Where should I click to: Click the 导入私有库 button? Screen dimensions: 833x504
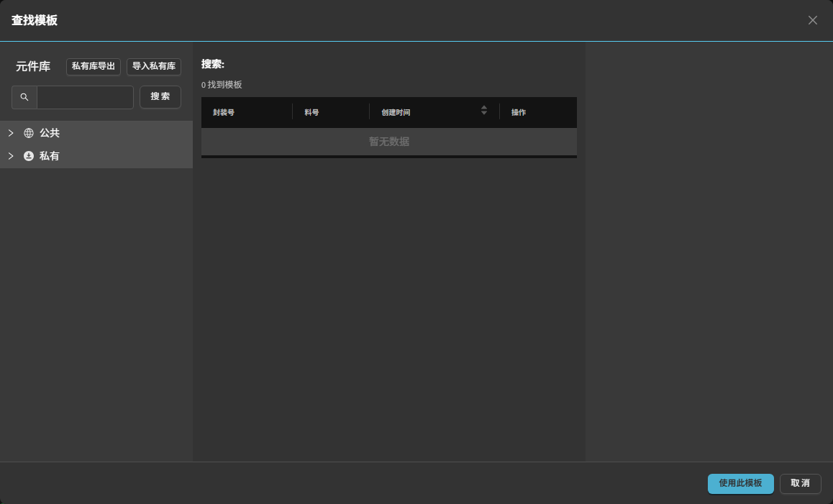pos(154,66)
